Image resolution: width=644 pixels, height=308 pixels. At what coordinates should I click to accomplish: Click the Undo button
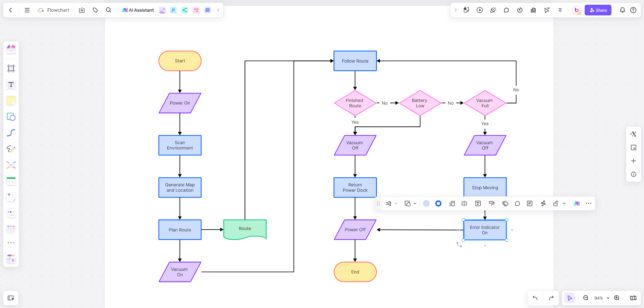[x=535, y=298]
